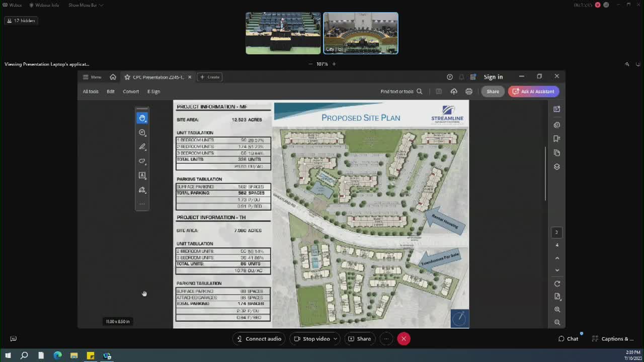Image resolution: width=644 pixels, height=362 pixels.
Task: Go to Acrobat Home view
Action: (x=113, y=77)
